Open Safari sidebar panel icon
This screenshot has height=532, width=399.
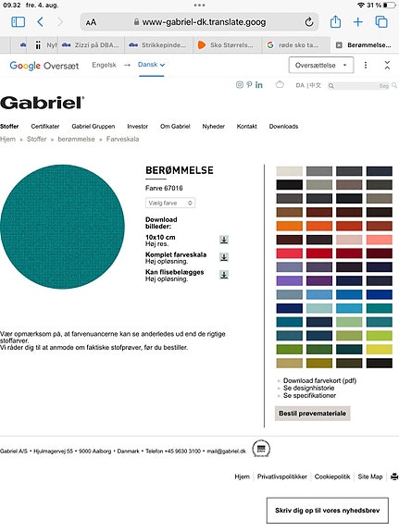click(18, 22)
